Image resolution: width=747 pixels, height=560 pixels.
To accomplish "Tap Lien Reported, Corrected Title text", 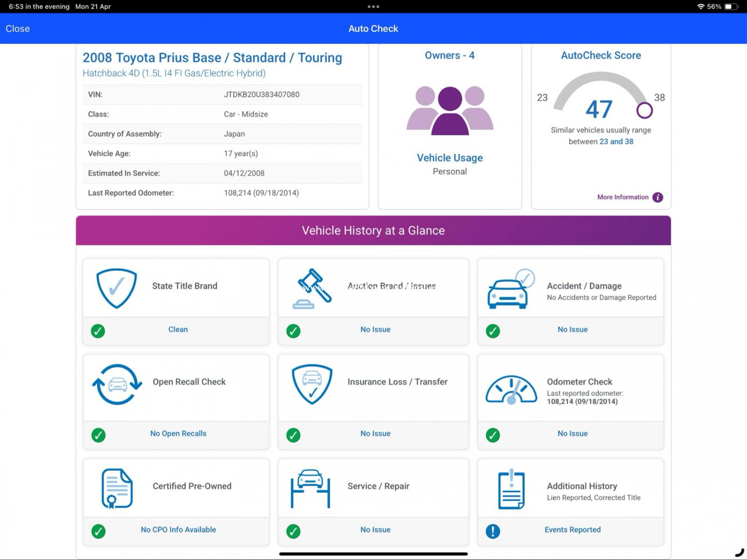I will [x=594, y=497].
